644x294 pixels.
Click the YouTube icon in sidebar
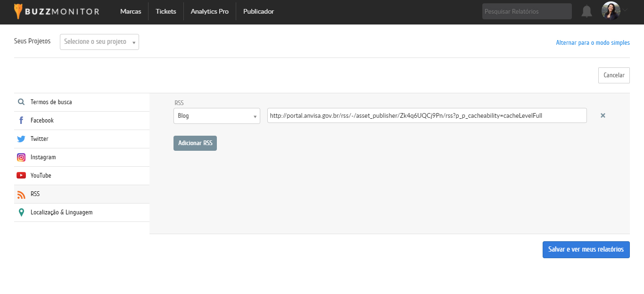[x=21, y=176]
